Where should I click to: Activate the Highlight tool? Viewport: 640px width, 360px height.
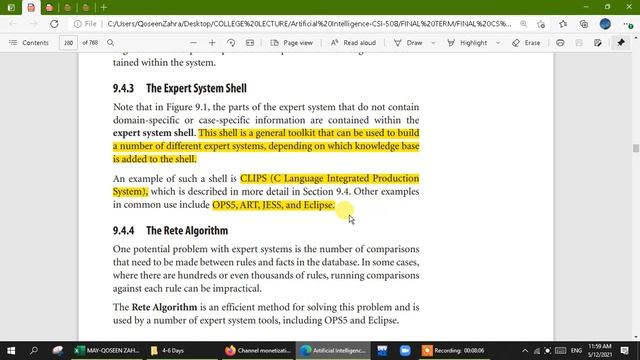(x=467, y=43)
